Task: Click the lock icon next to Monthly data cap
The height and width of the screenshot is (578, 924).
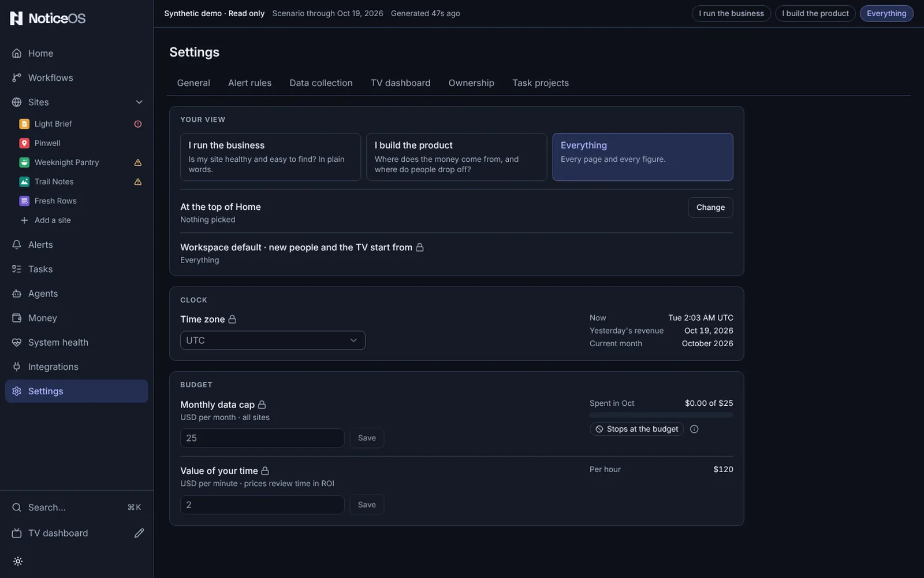Action: (262, 405)
